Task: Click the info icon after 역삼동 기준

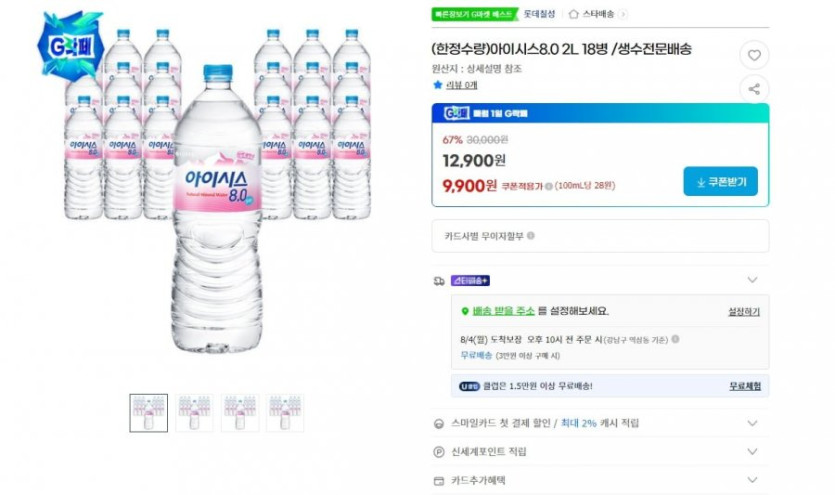Action: 676,339
